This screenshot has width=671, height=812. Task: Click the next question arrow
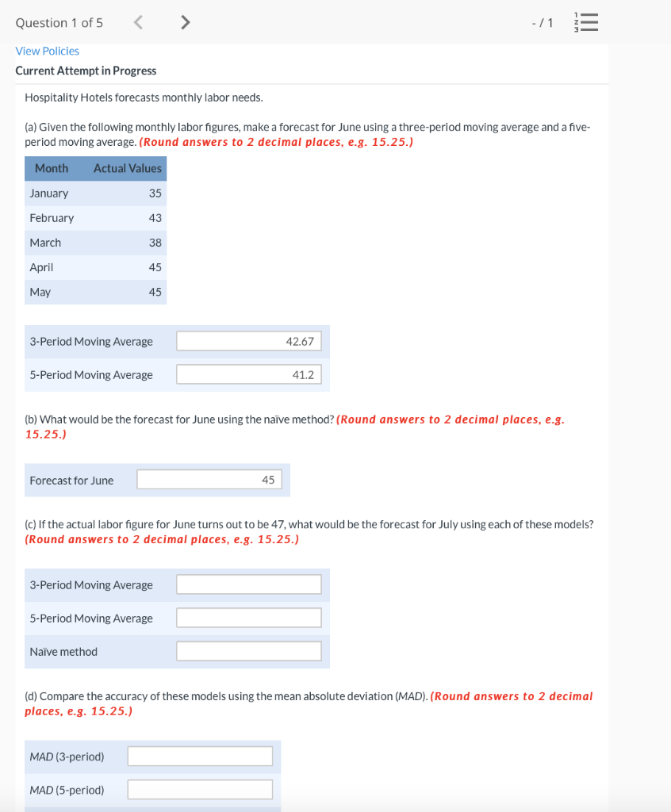tap(185, 21)
